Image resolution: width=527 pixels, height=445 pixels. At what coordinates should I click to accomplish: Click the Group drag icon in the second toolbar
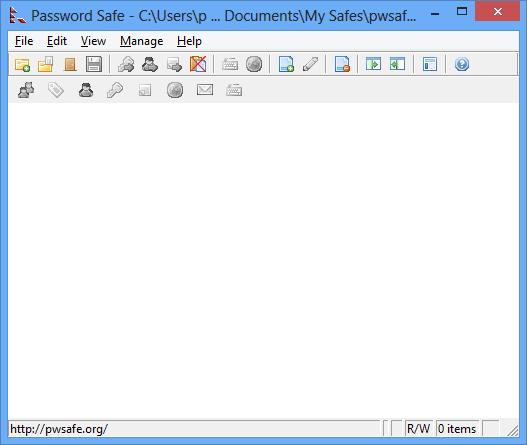26,90
